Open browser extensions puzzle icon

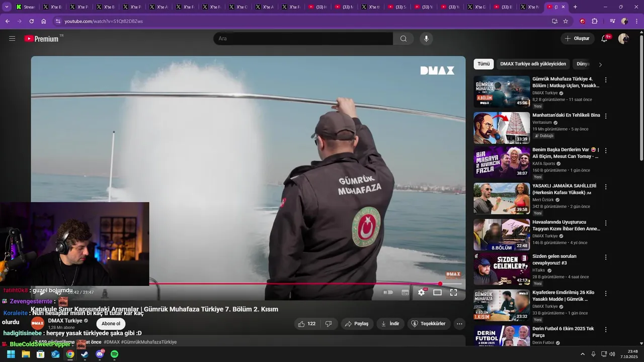point(595,21)
